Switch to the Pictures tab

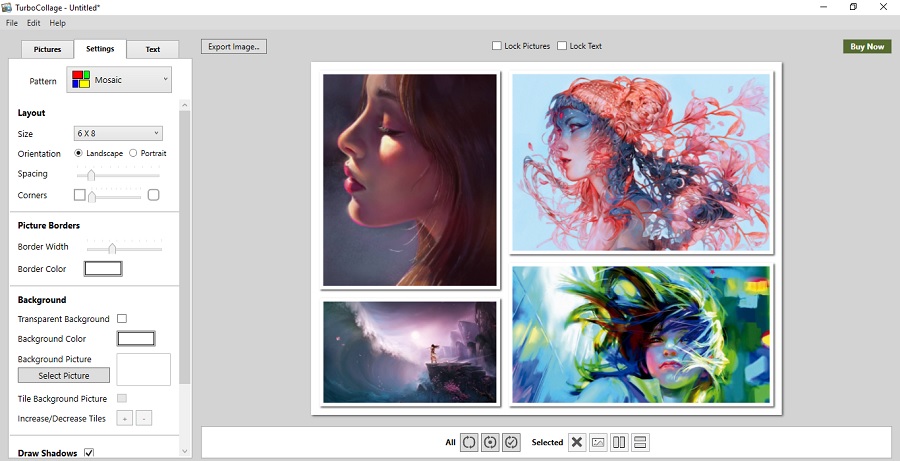[x=47, y=49]
